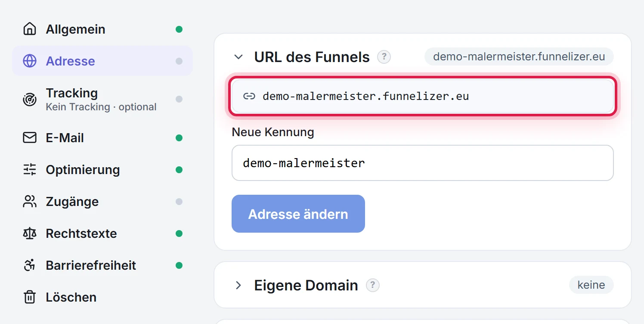Click the E-Mail envelope icon
This screenshot has width=644, height=324.
click(30, 138)
